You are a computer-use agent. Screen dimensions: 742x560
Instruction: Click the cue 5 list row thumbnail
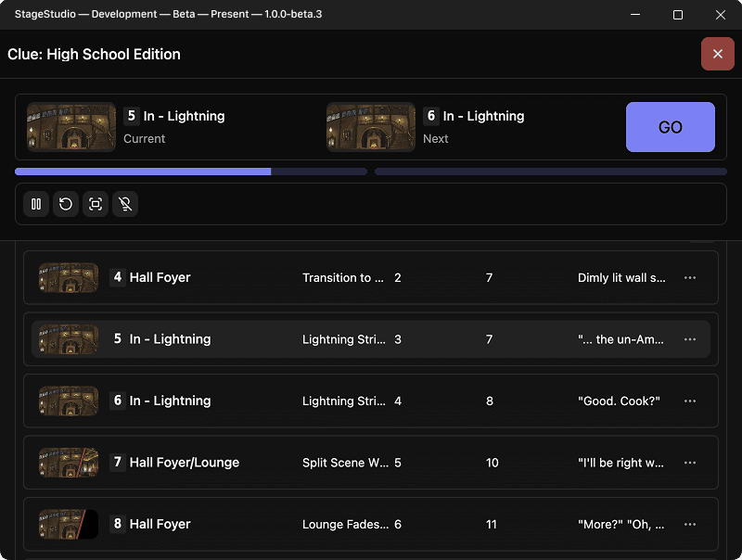point(69,339)
